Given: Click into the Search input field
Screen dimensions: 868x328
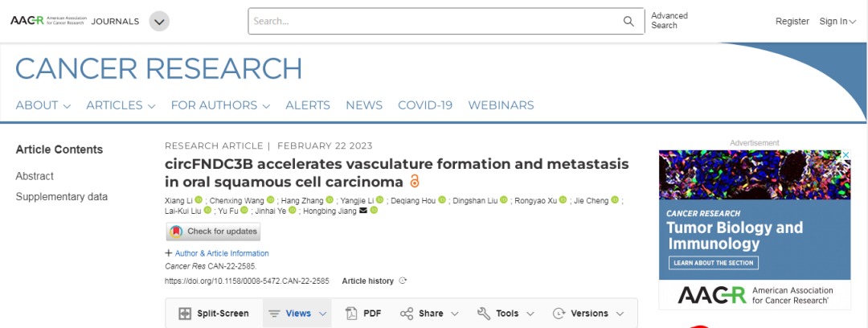Looking at the screenshot, I should coord(434,21).
